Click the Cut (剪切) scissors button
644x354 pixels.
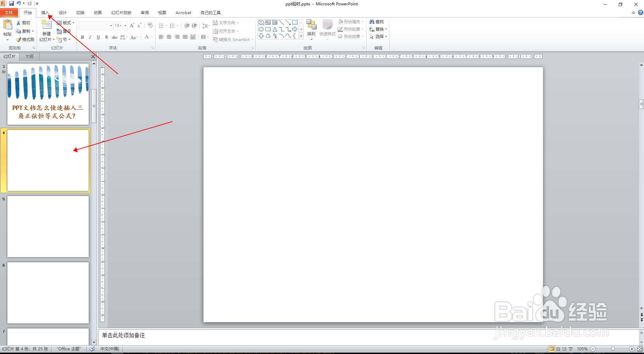(x=23, y=23)
